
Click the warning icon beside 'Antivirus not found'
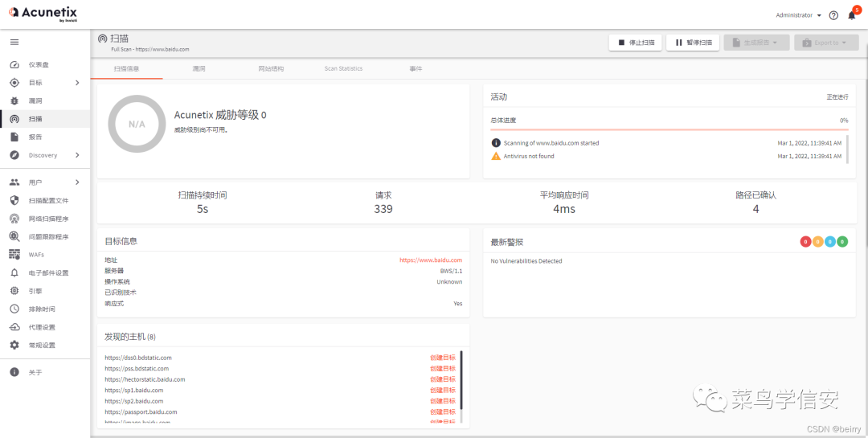pyautogui.click(x=496, y=156)
